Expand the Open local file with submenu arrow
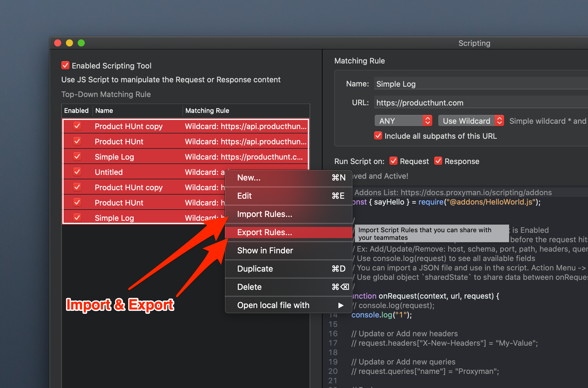Viewport: 588px width, 388px height. coord(341,305)
